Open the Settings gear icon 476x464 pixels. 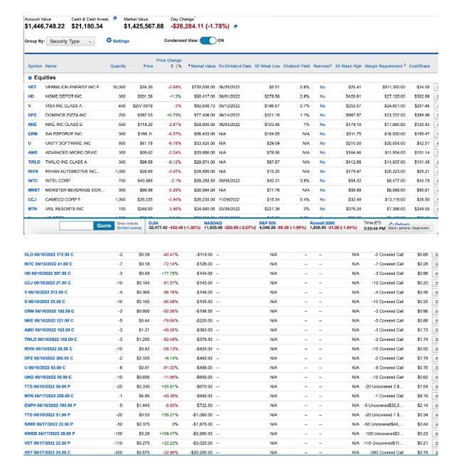pos(109,40)
